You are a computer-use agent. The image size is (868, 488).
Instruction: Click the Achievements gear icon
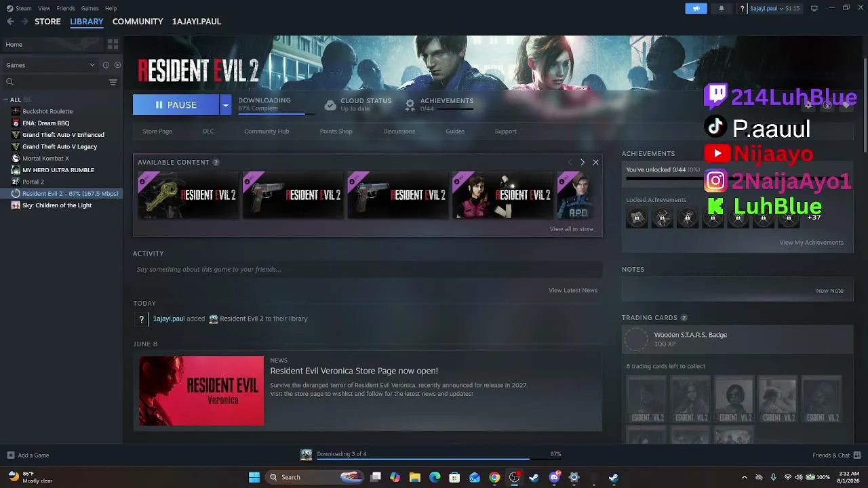[x=410, y=104]
